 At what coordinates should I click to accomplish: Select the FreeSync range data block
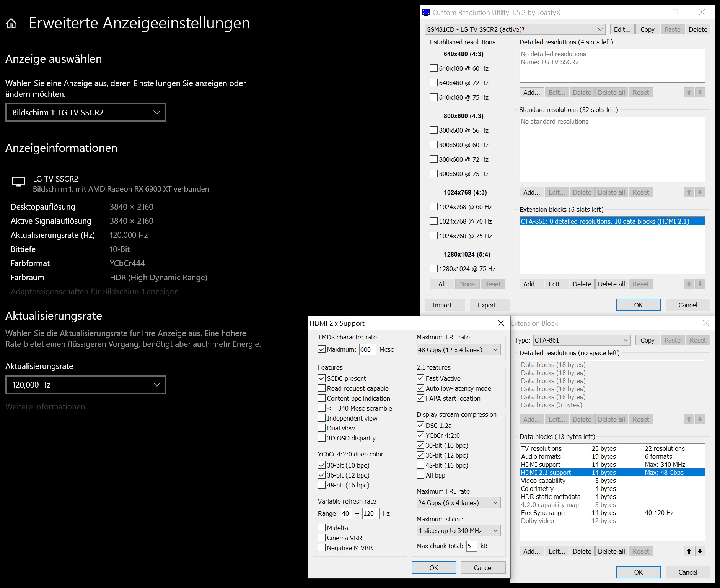pyautogui.click(x=612, y=513)
